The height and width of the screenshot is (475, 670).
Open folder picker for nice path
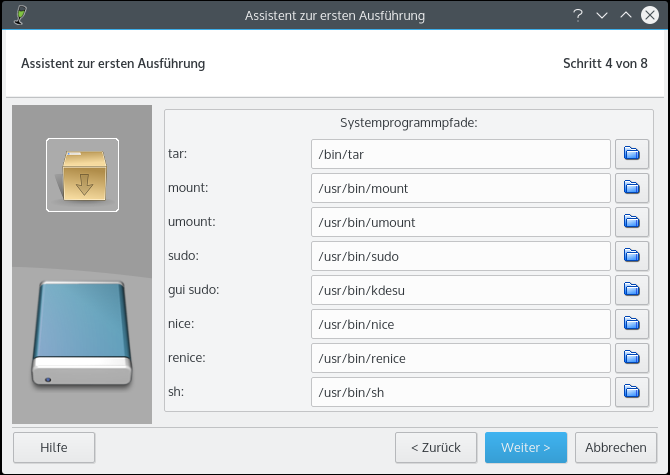(x=631, y=324)
